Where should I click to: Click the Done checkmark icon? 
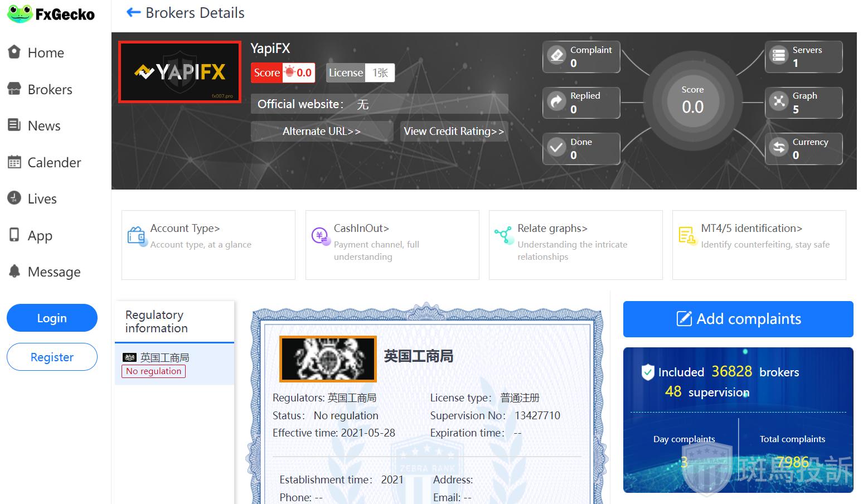click(556, 148)
